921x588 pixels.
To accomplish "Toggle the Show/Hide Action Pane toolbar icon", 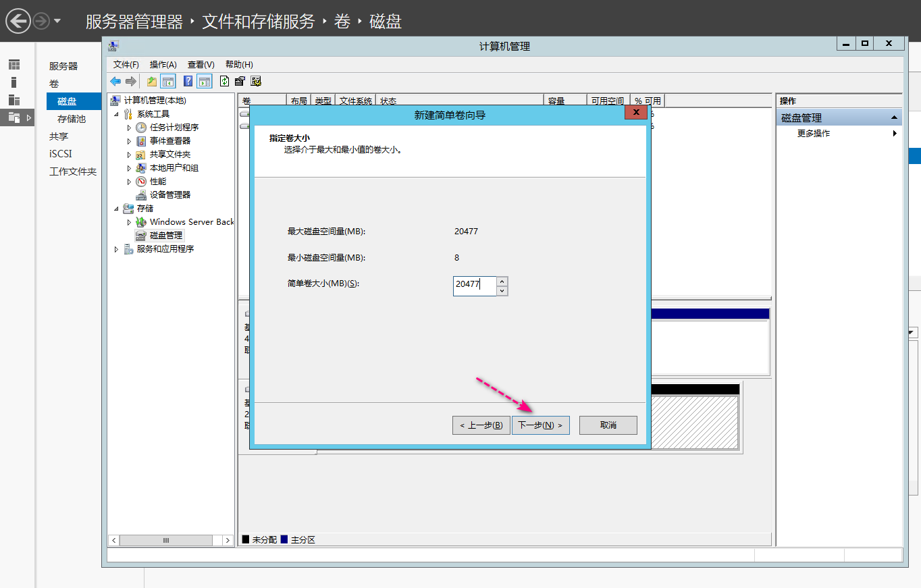I will pos(205,82).
